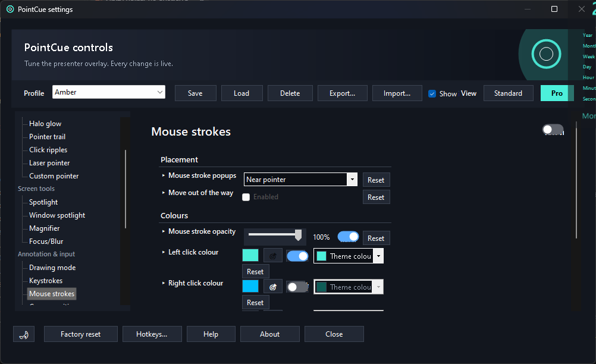Turn on the Right click colour switch

click(297, 287)
